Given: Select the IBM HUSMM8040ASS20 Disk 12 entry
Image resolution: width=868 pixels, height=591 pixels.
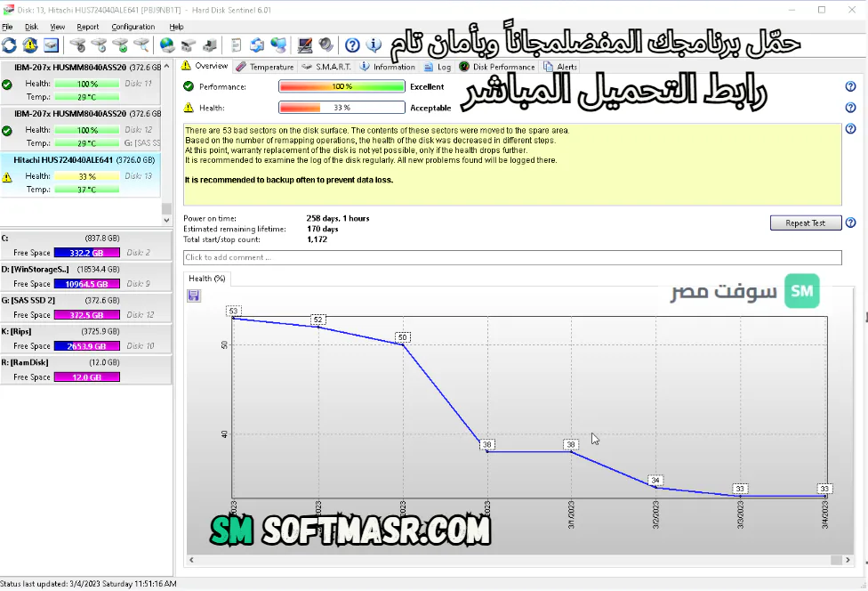Looking at the screenshot, I should (x=81, y=128).
